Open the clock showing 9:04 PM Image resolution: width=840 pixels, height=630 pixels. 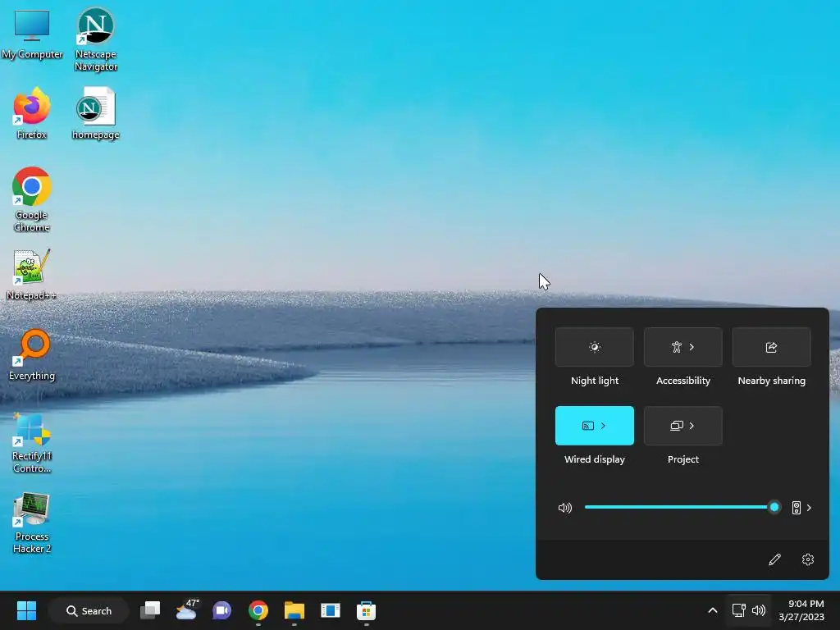pos(801,610)
